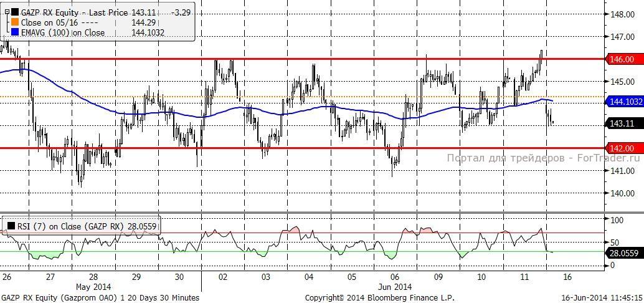Click the 140.00 price axis label

(623, 193)
